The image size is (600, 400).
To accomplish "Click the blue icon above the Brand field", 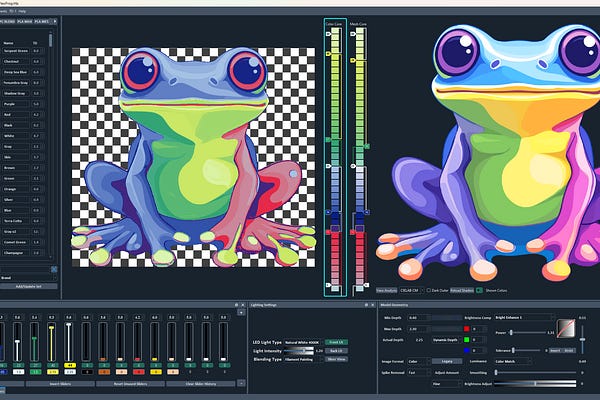I will [x=54, y=269].
